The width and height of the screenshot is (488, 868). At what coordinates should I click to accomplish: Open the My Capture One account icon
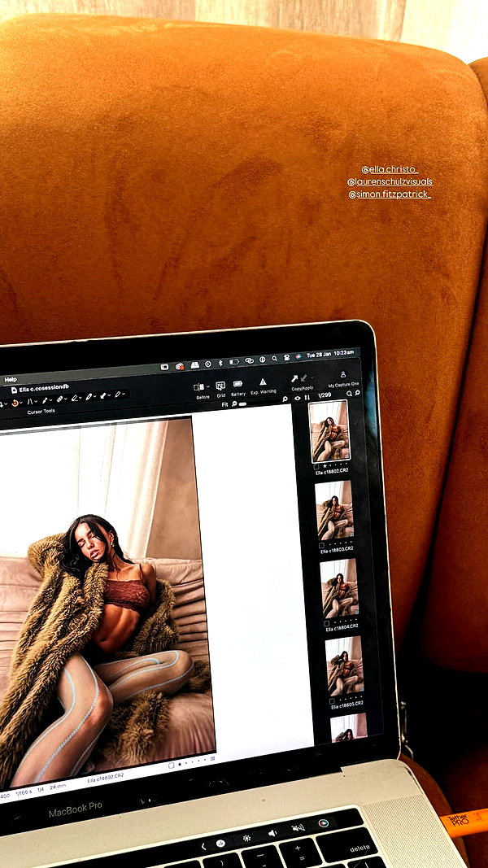point(342,374)
